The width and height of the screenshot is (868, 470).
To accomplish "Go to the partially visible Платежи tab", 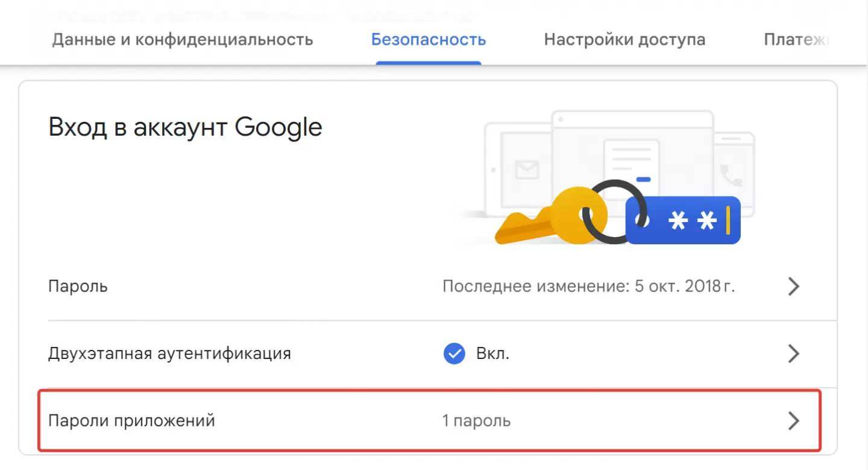I will (x=796, y=40).
